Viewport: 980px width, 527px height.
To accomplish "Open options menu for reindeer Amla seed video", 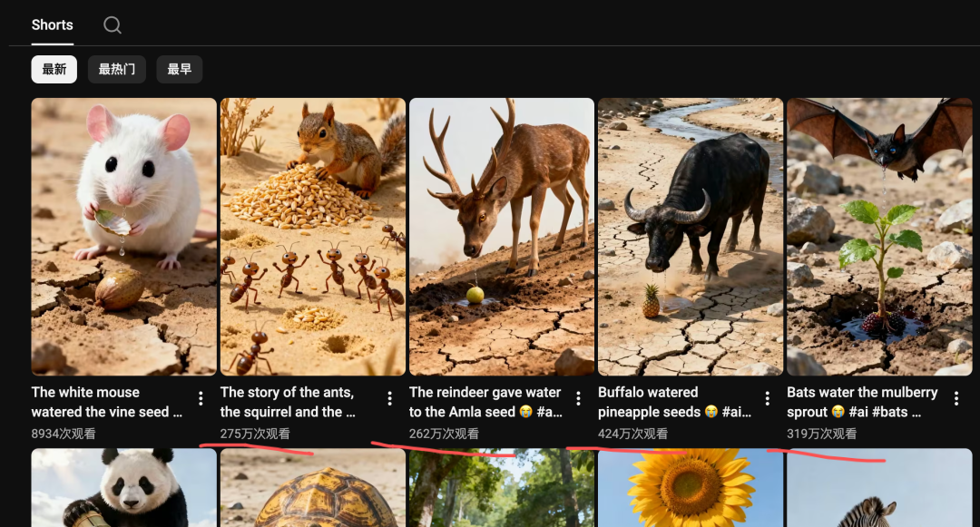I will [x=578, y=398].
